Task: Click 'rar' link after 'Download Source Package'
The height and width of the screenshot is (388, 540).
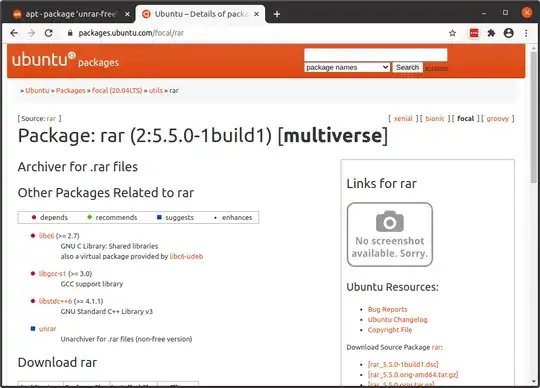Action: pyautogui.click(x=436, y=347)
